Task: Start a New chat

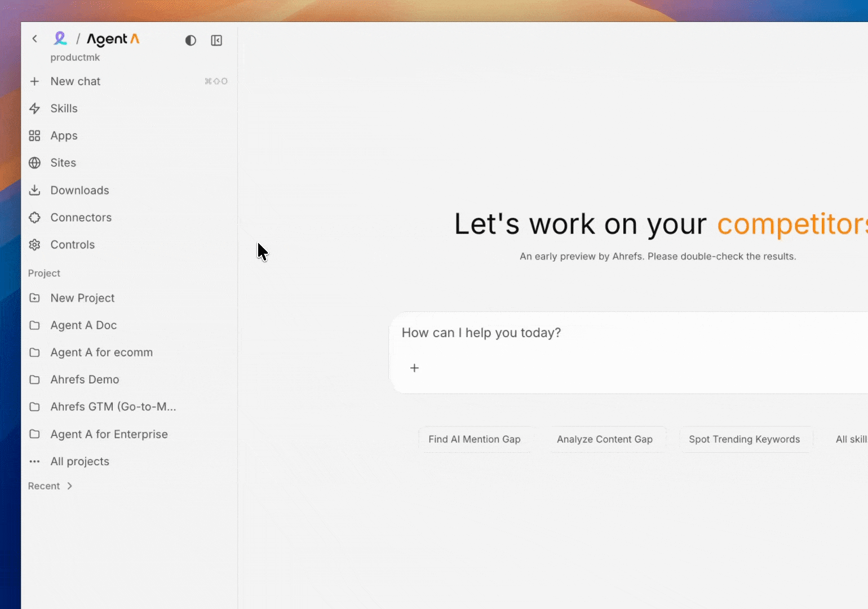Action: click(x=129, y=81)
